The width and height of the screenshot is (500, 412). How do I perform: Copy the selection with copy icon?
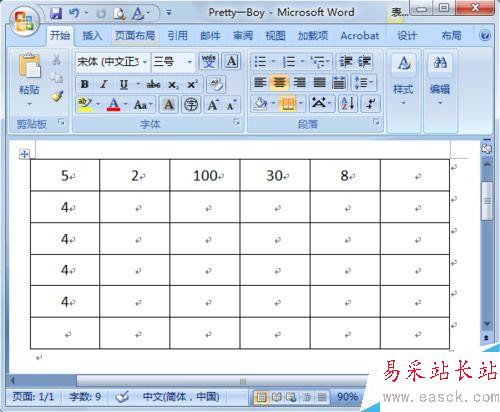[56, 78]
